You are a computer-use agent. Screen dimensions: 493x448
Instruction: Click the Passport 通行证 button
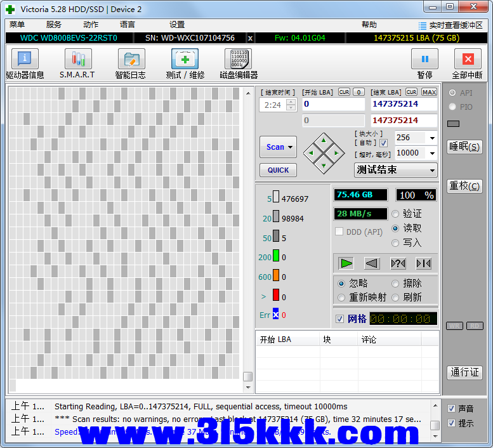click(x=464, y=372)
